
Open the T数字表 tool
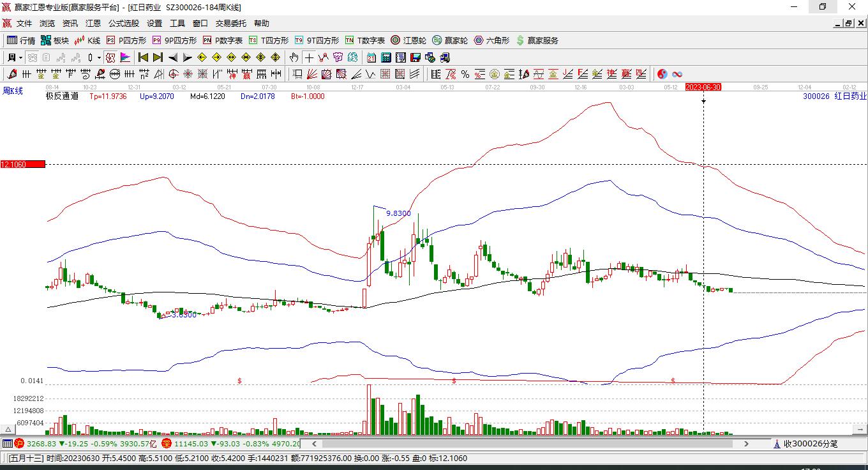coord(365,40)
